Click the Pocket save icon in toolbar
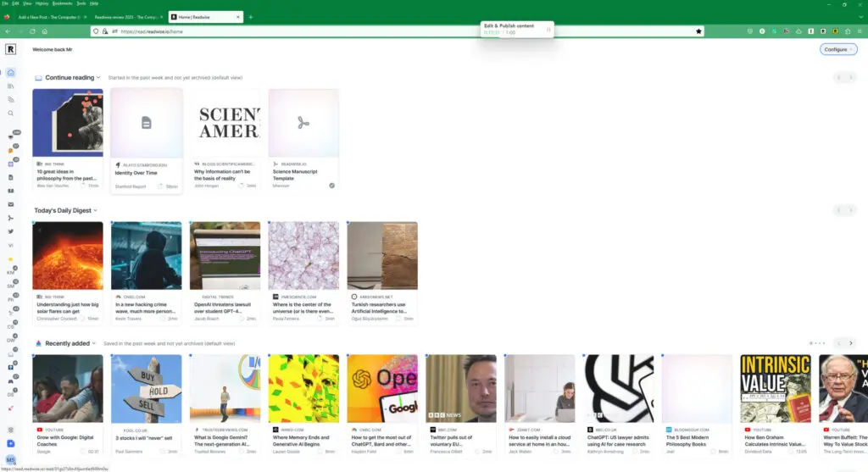 [750, 31]
